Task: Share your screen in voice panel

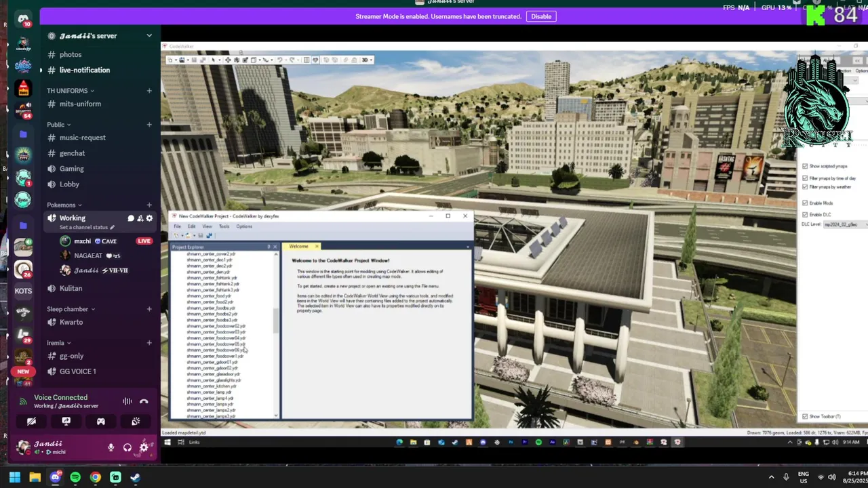Action: (66, 422)
